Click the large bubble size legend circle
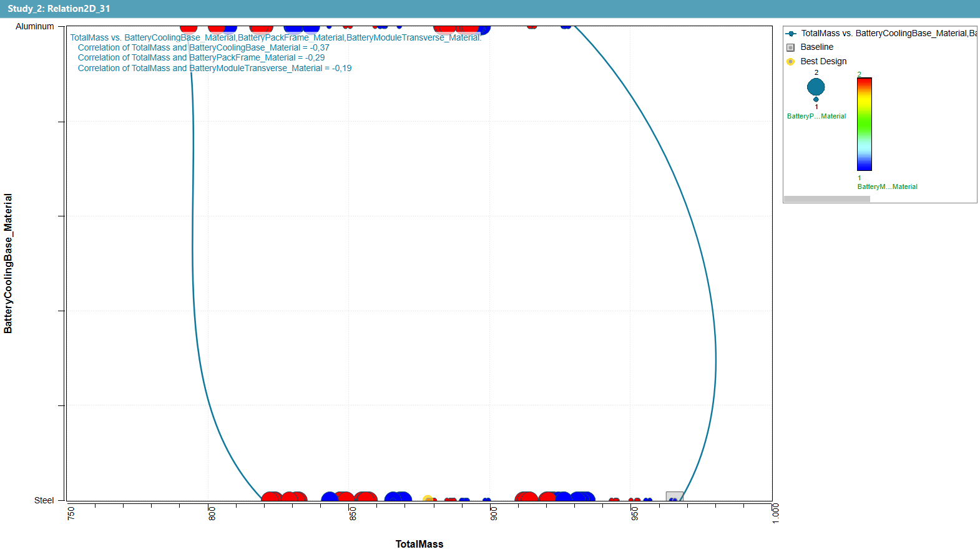Image resolution: width=980 pixels, height=552 pixels. (x=816, y=87)
